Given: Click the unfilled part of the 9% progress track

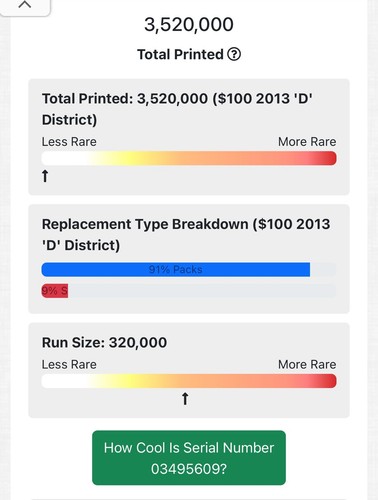Looking at the screenshot, I should 202,291.
